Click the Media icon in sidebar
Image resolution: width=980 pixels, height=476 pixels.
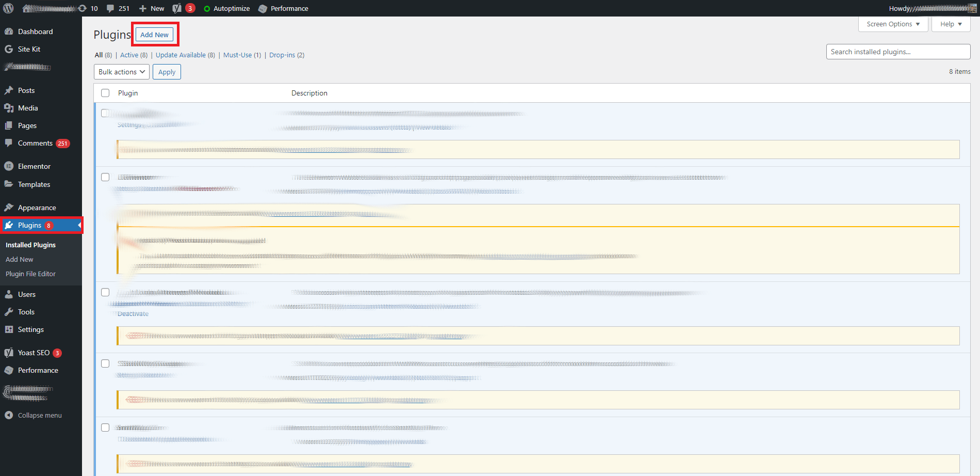tap(9, 108)
